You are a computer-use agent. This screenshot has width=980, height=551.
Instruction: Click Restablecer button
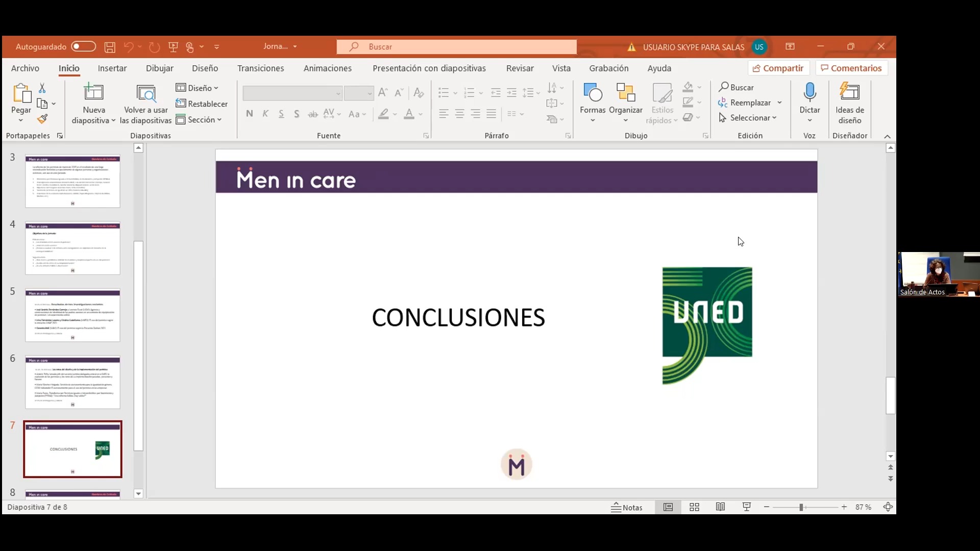click(202, 104)
